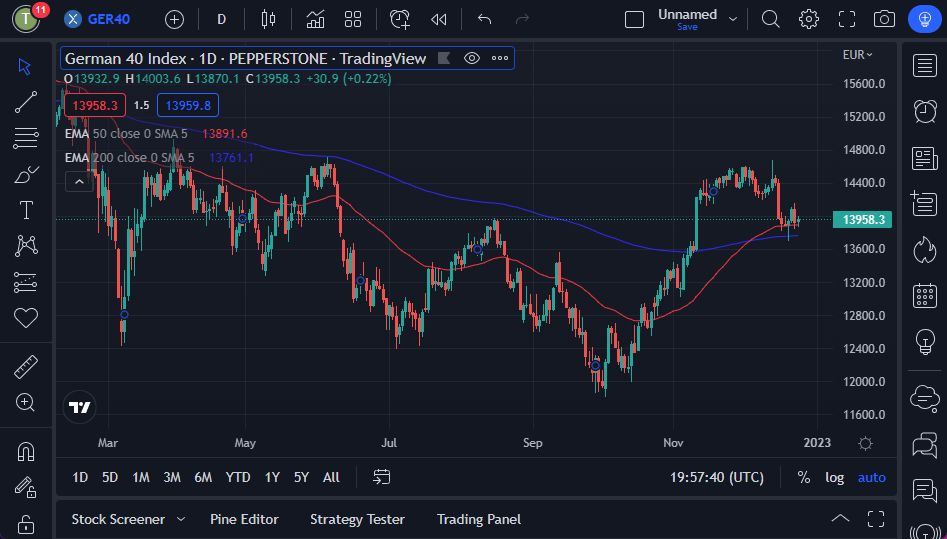Open the EUR currency dropdown
The height and width of the screenshot is (539, 947).
click(857, 55)
